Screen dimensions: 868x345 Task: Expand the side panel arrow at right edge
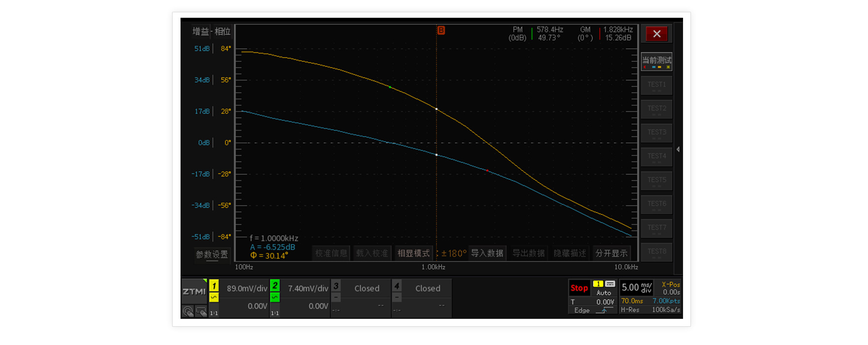678,149
